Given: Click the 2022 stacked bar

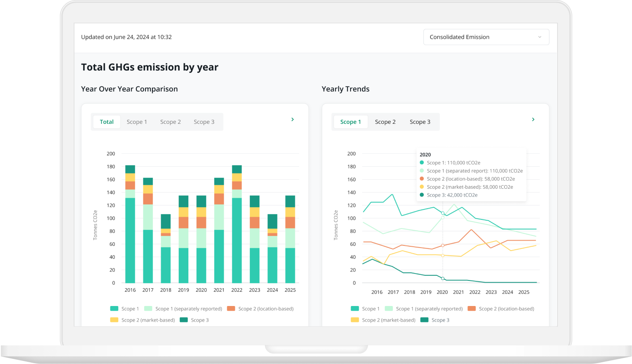Looking at the screenshot, I should [x=237, y=224].
